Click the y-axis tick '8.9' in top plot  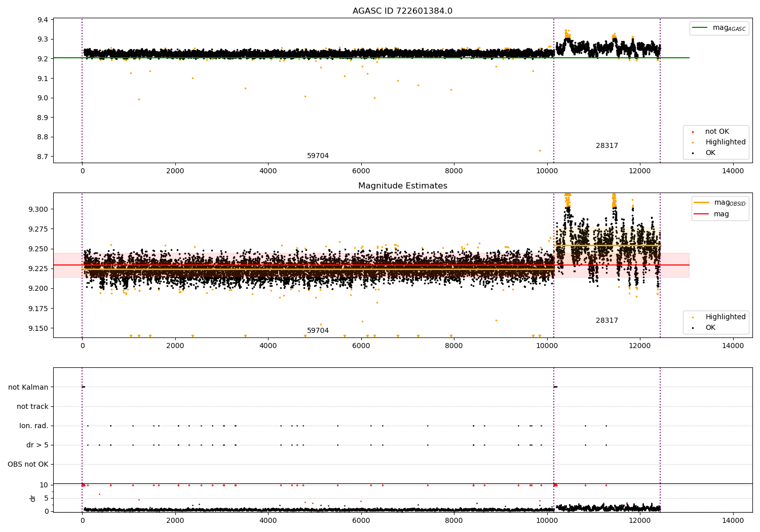click(x=43, y=118)
